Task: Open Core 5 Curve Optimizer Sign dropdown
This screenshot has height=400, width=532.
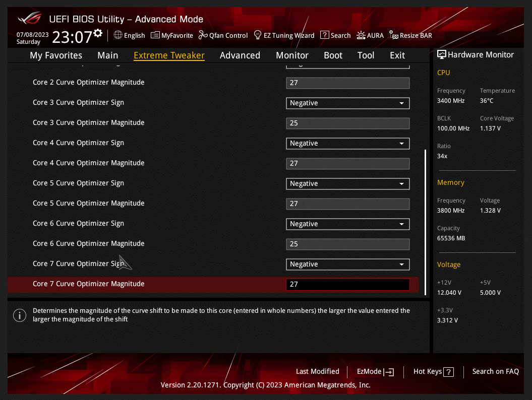Action: pos(348,184)
